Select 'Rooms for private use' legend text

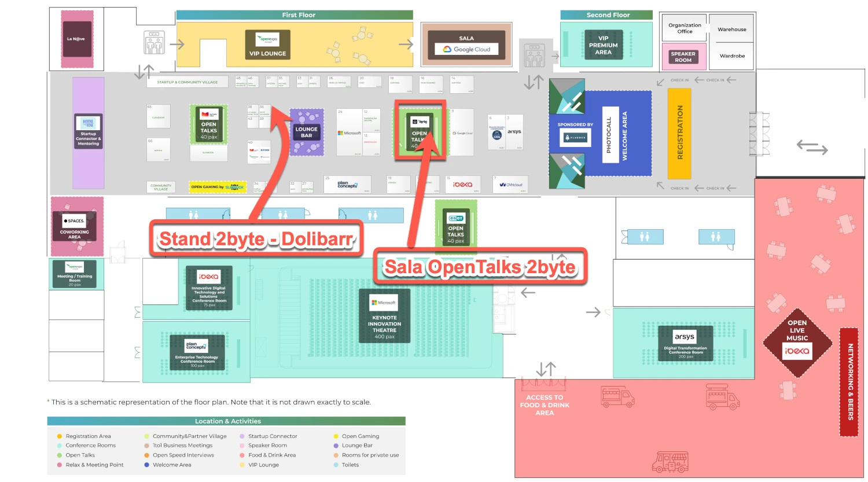tap(370, 455)
